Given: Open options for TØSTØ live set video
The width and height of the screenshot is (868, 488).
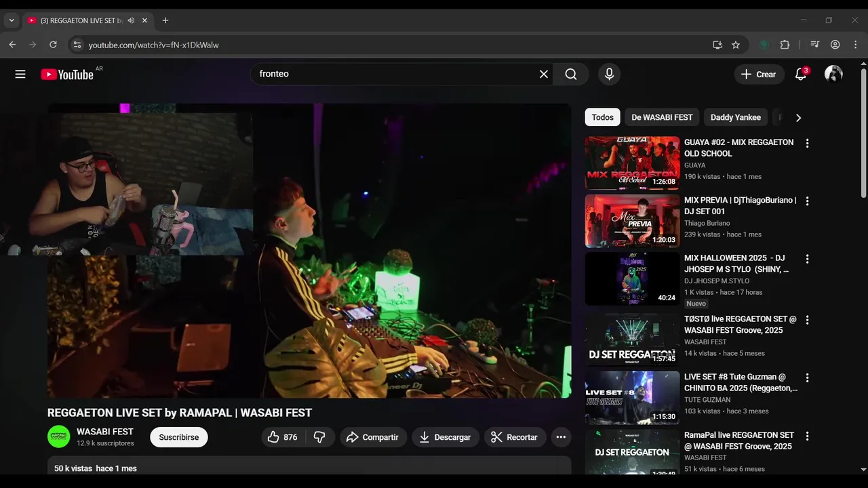Looking at the screenshot, I should (807, 320).
